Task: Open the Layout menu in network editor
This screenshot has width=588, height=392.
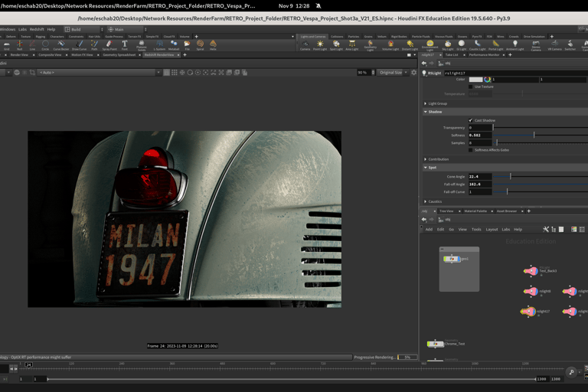Action: pyautogui.click(x=492, y=229)
